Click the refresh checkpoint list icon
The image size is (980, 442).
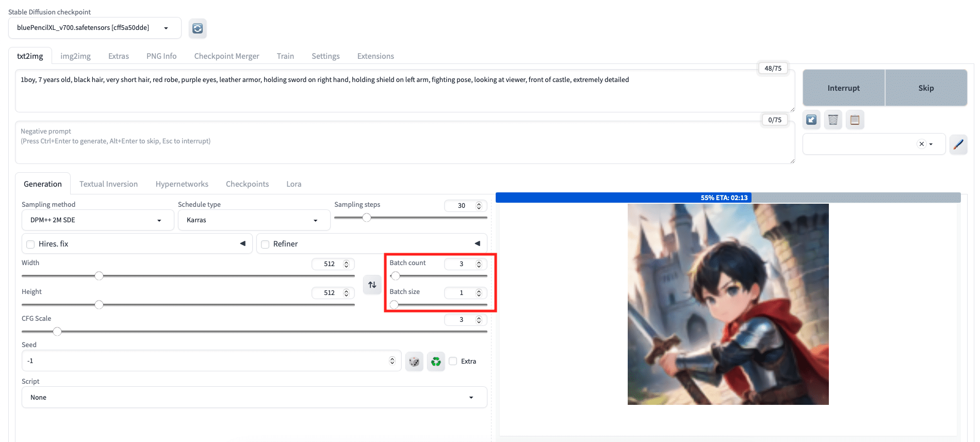198,28
